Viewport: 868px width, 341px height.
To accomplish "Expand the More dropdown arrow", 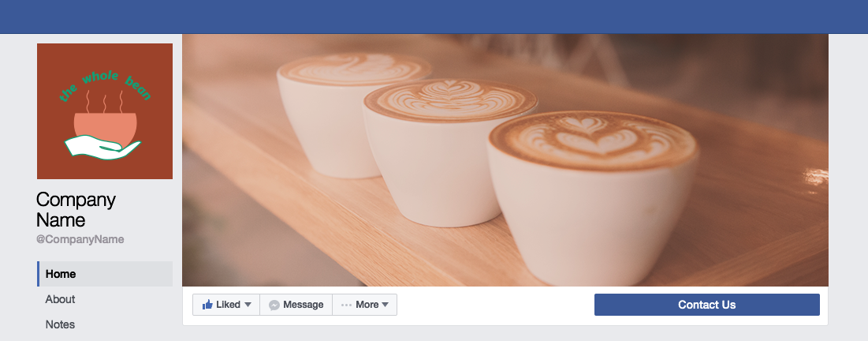I will point(386,305).
